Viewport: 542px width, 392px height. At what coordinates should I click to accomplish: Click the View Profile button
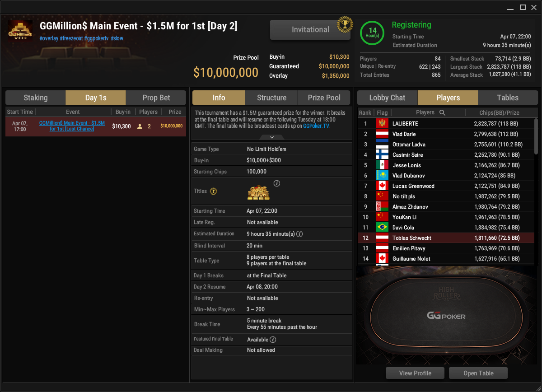point(415,373)
